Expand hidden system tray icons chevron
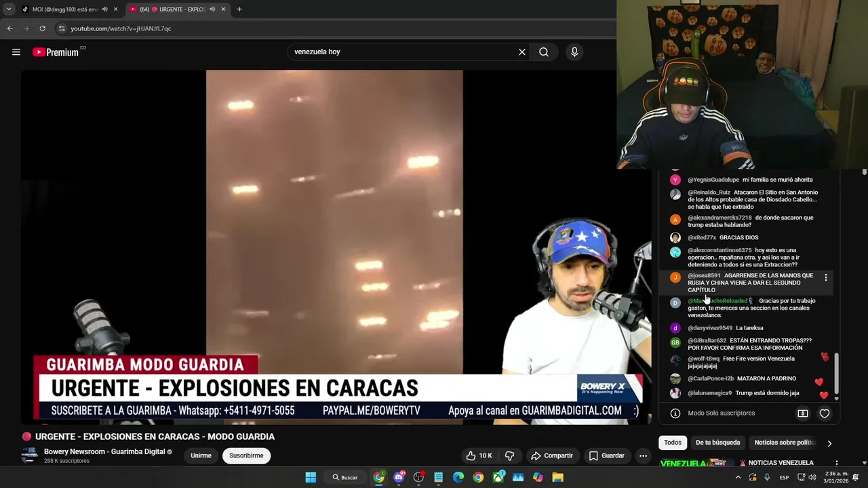868x488 pixels. point(738,477)
